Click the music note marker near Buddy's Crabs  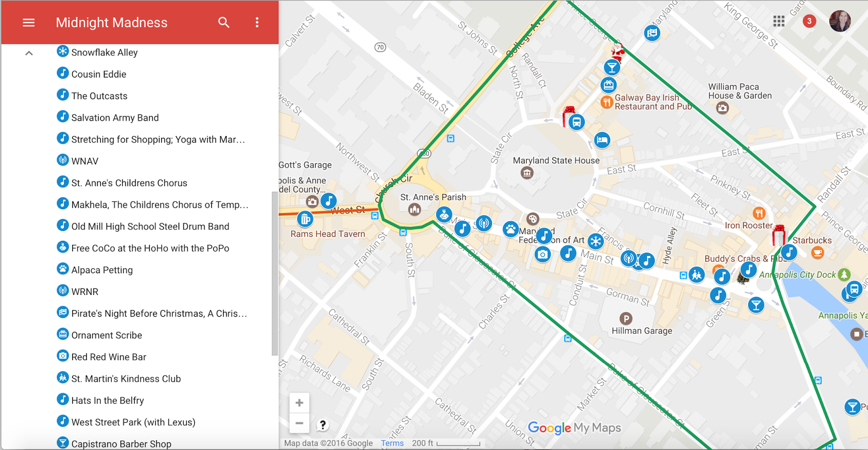tap(749, 269)
